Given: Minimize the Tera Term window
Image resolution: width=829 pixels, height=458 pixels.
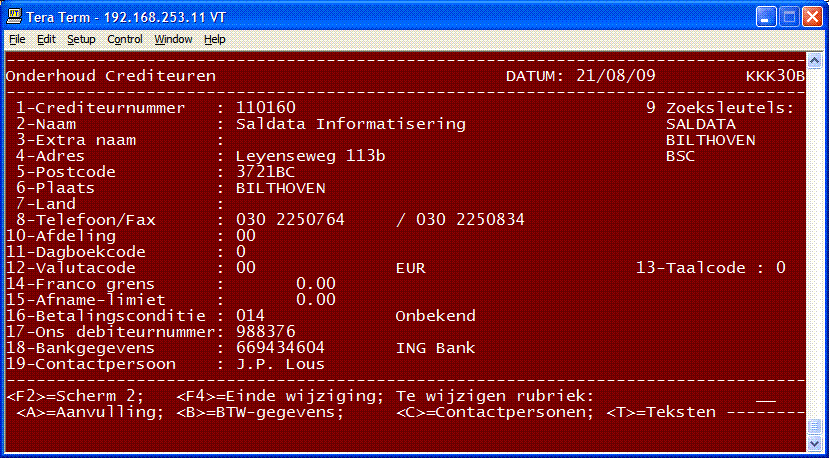Looking at the screenshot, I should tap(766, 15).
